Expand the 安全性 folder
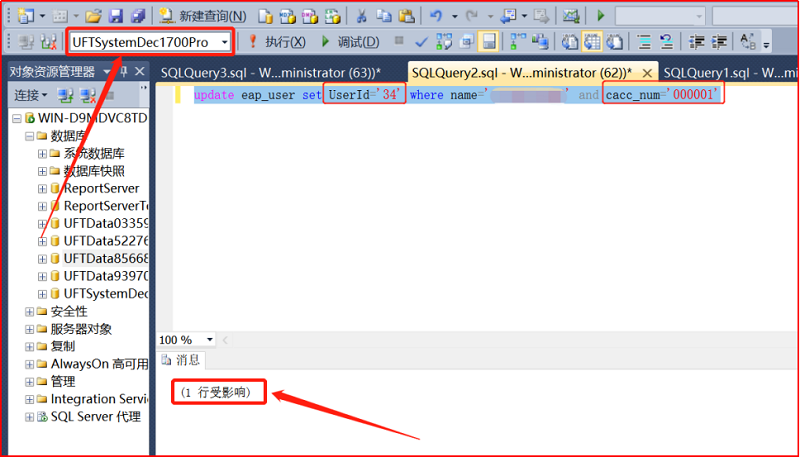Image resolution: width=800 pixels, height=457 pixels. click(30, 312)
